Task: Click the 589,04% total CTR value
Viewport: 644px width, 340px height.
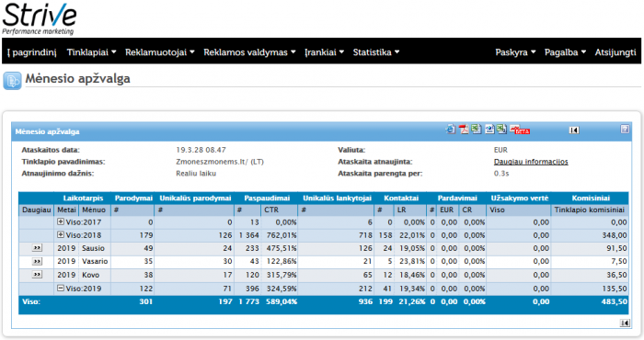Action: (x=282, y=301)
